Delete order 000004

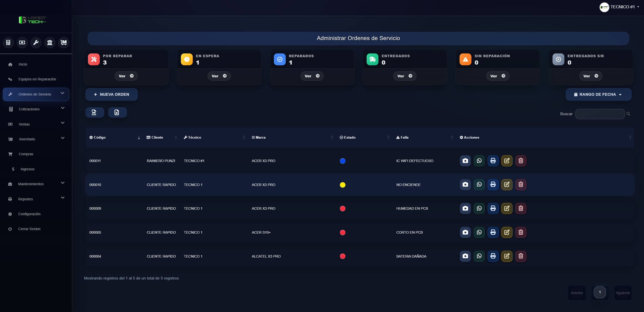[x=521, y=256]
